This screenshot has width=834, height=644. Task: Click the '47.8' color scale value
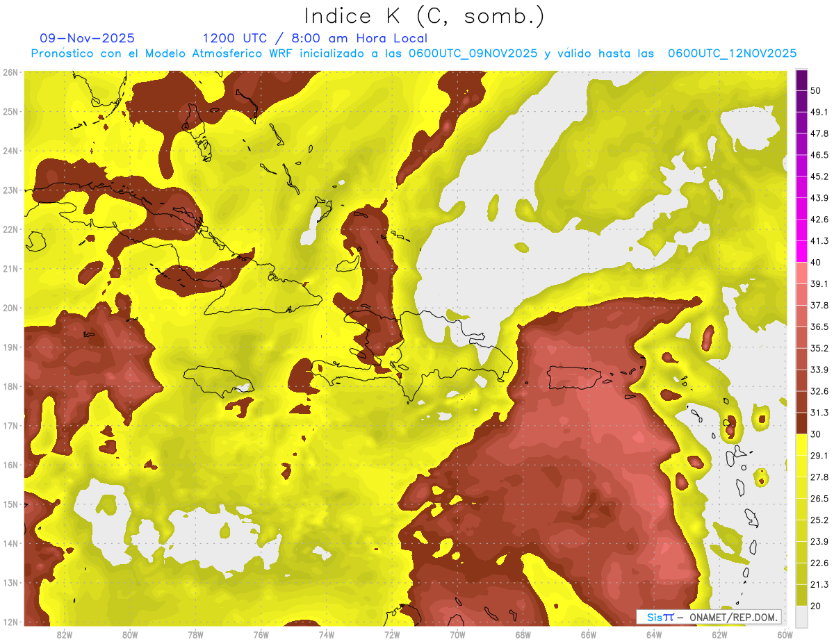(819, 133)
